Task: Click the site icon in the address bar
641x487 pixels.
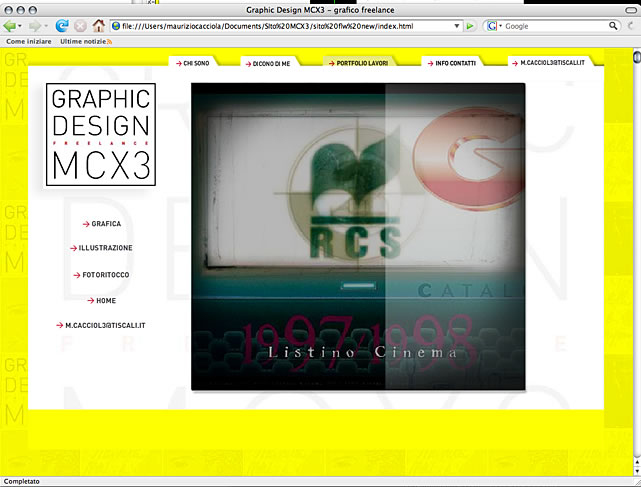Action: (116, 26)
